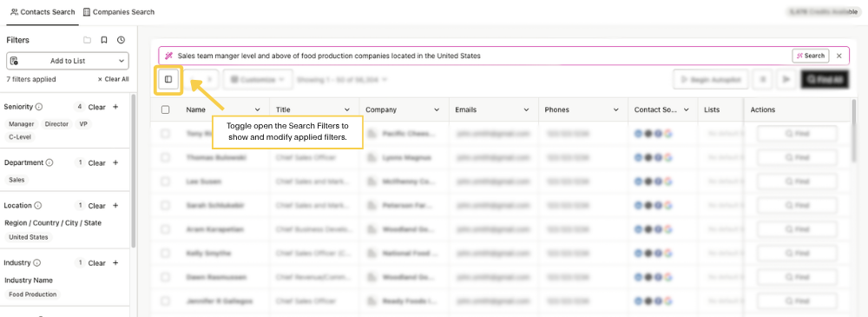Click the United States location chip
Image resolution: width=868 pixels, height=317 pixels.
click(x=28, y=237)
